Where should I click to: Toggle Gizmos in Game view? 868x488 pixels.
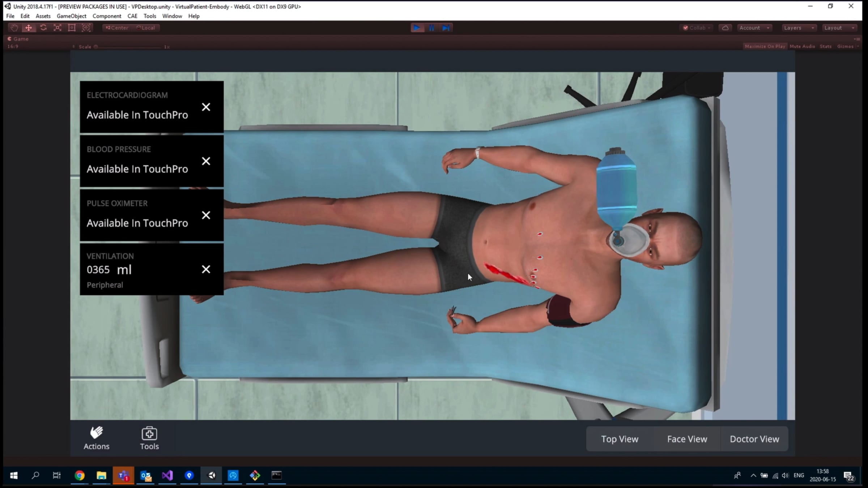pyautogui.click(x=845, y=46)
